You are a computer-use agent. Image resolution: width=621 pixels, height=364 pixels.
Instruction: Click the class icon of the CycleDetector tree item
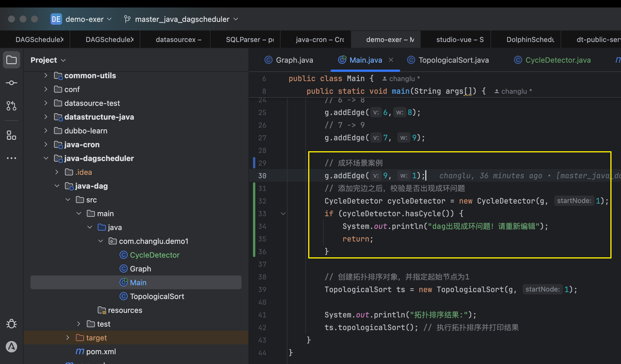(x=123, y=255)
